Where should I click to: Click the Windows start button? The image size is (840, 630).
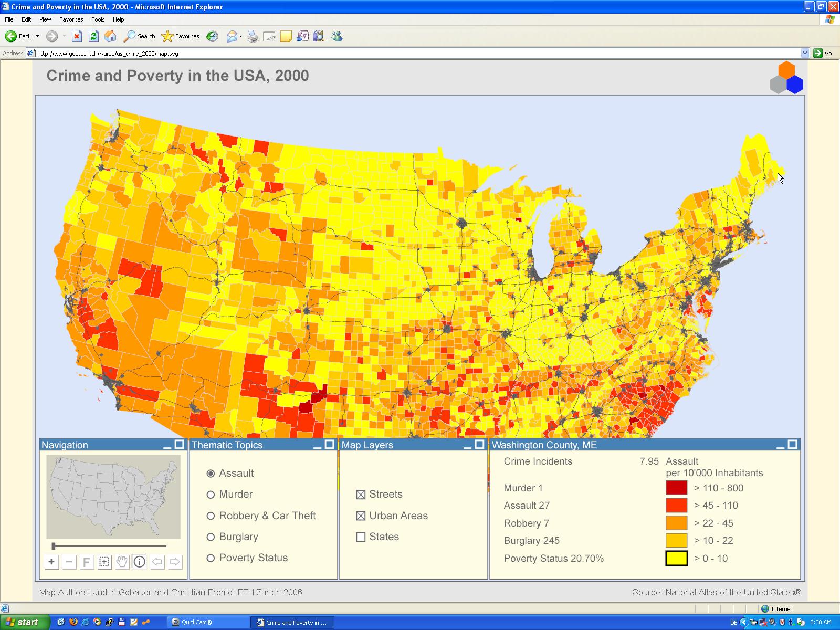25,622
